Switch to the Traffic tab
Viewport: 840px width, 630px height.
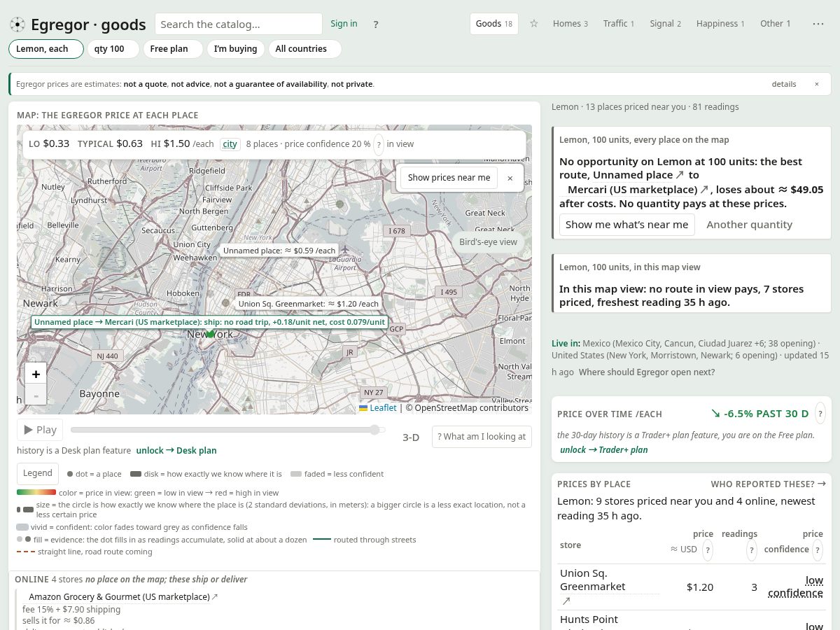click(x=619, y=24)
